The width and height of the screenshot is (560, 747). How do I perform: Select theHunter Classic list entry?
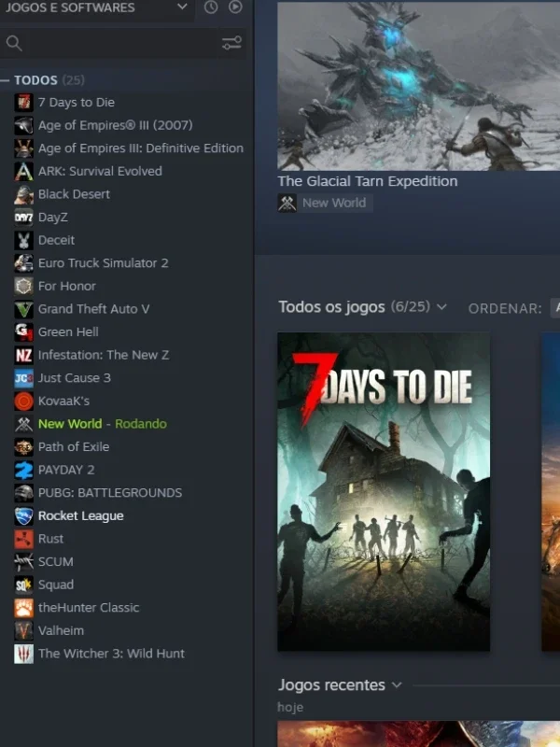(x=89, y=608)
